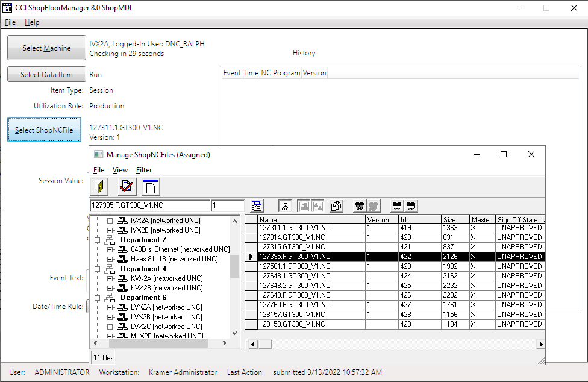This screenshot has width=588, height=382.
Task: Select file 127561.1.GT300_V1.NC row
Action: pos(394,266)
